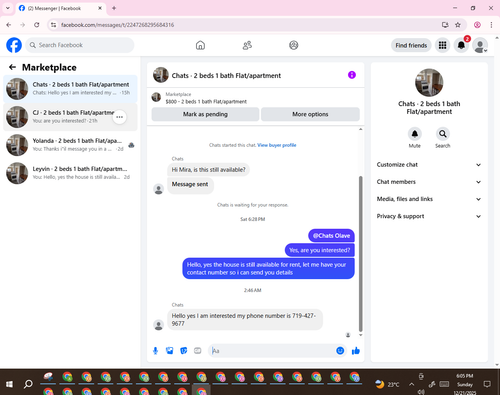Expand Customize chat section
Viewport: 500px width, 395px height.
[429, 165]
